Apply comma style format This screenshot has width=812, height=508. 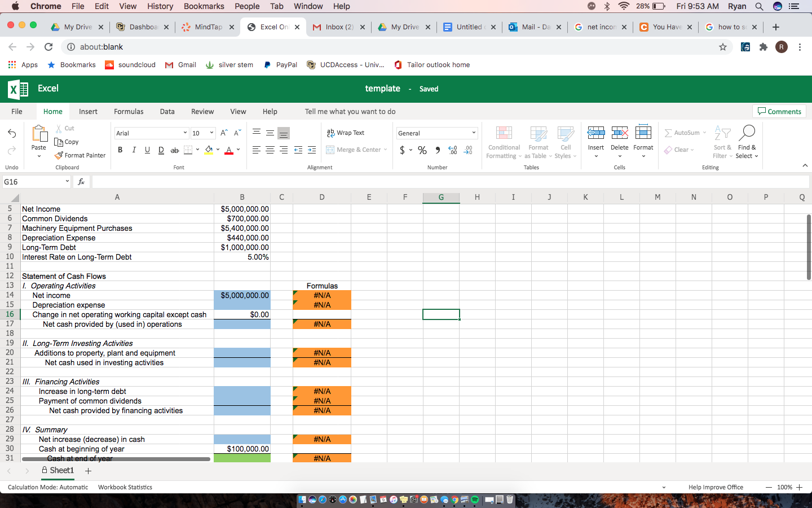click(438, 150)
